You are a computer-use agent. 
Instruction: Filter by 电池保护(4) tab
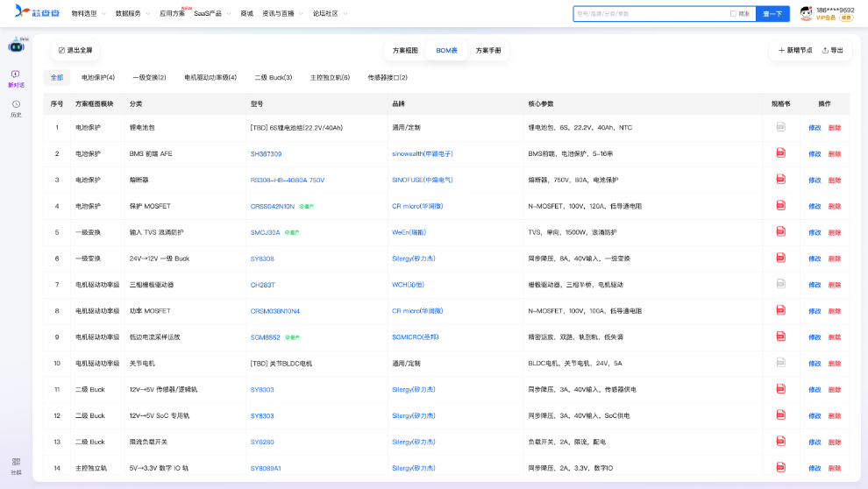[x=98, y=77]
